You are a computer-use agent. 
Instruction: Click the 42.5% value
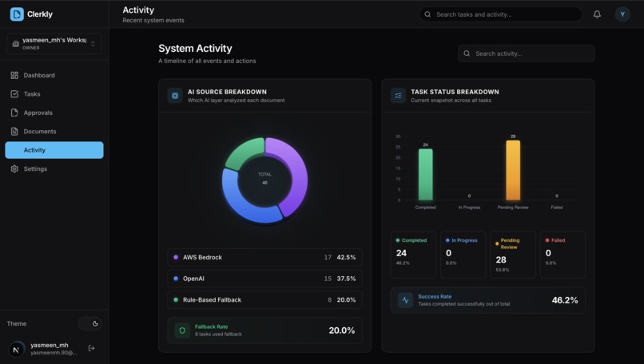(346, 257)
